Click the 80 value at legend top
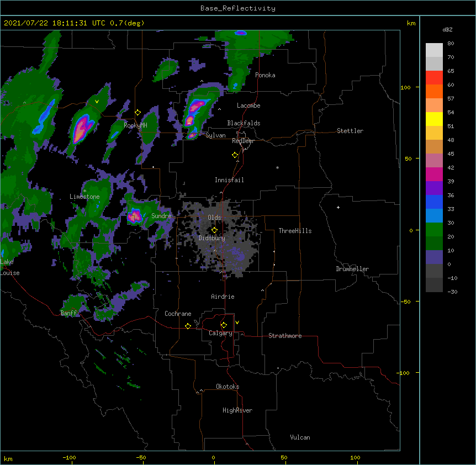The width and height of the screenshot is (476, 465). point(451,44)
